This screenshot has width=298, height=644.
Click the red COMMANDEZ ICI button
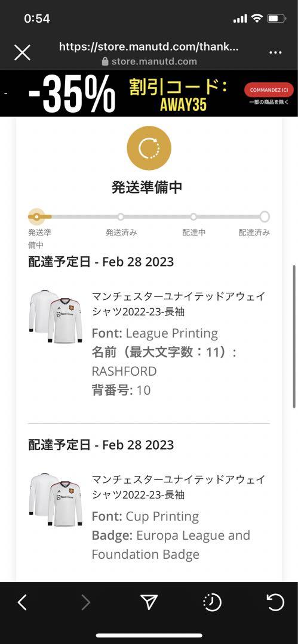[269, 90]
